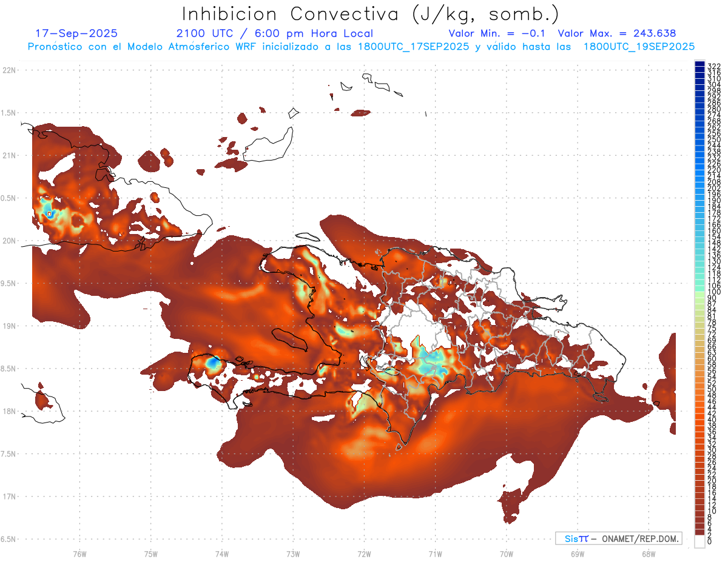Viewport: 728px width, 562px height.
Task: Click the '19N' latitude label
Action: [x=8, y=326]
